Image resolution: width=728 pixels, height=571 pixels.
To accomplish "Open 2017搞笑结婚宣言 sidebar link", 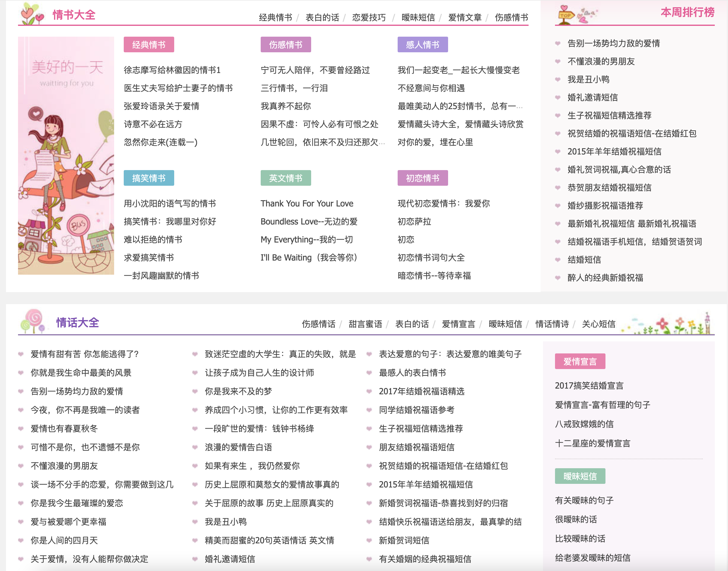I will click(589, 386).
